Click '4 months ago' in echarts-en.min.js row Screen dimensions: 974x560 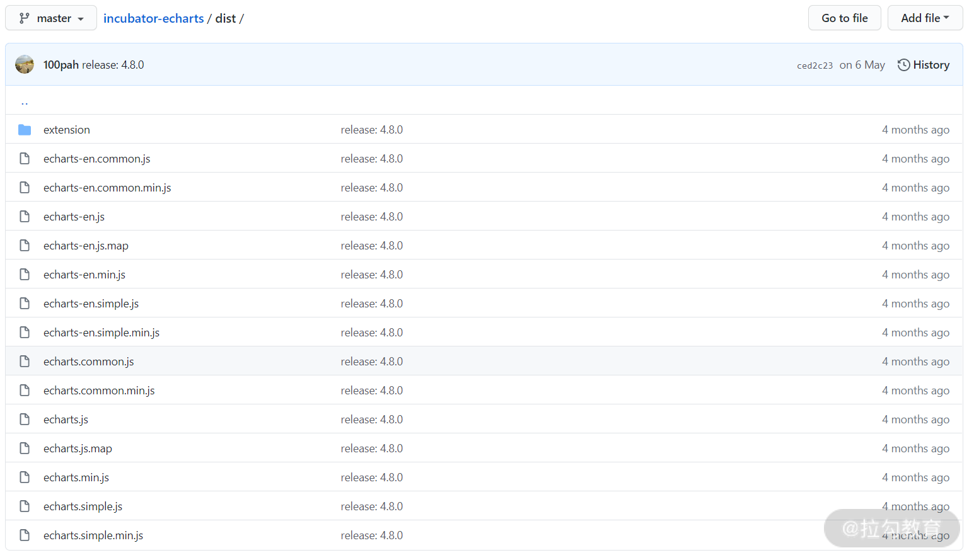915,275
